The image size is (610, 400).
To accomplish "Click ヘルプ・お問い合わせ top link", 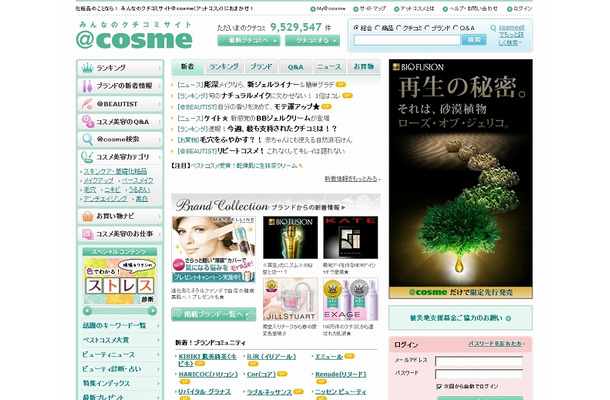I will tap(470, 9).
